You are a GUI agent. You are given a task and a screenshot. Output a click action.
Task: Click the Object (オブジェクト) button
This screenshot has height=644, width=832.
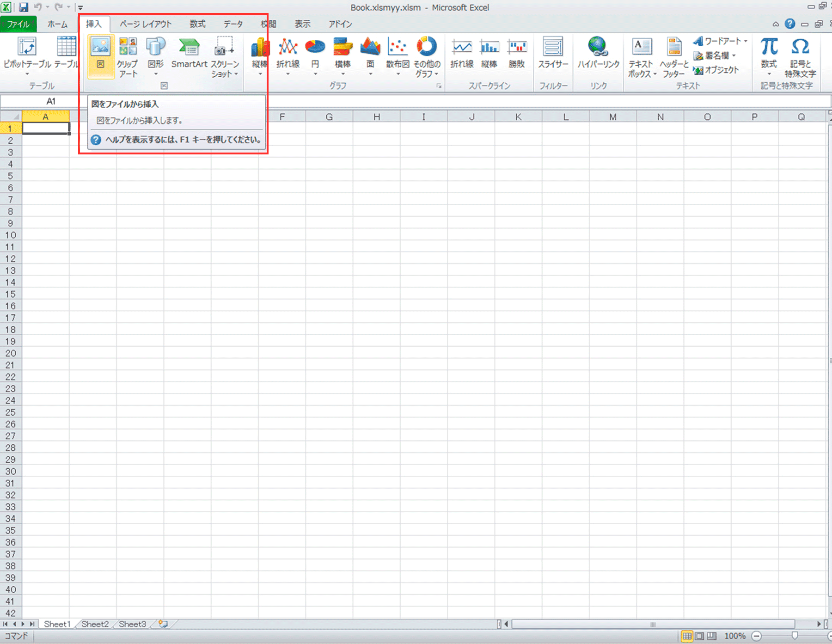pyautogui.click(x=716, y=70)
